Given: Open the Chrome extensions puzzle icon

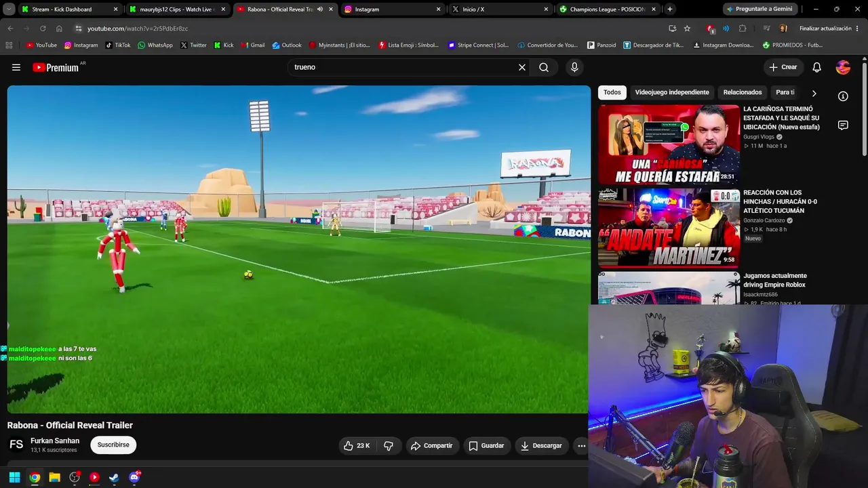Looking at the screenshot, I should 743,28.
